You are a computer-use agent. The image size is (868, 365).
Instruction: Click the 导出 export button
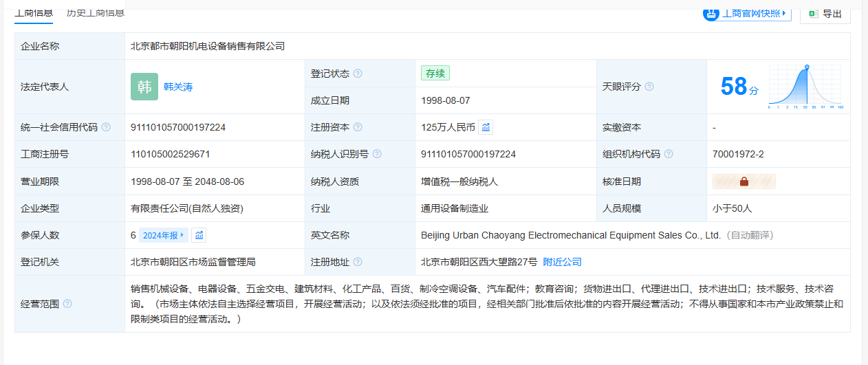pos(825,13)
